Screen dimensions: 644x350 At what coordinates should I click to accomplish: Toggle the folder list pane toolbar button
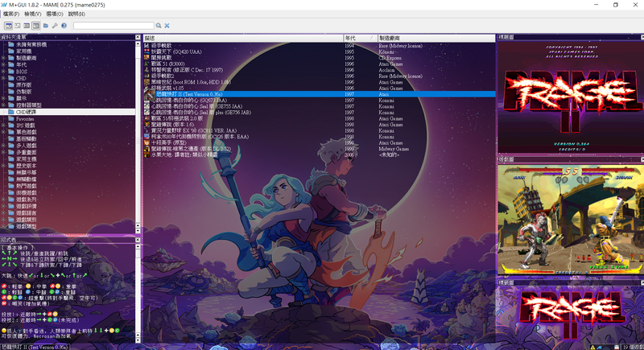click(x=8, y=26)
